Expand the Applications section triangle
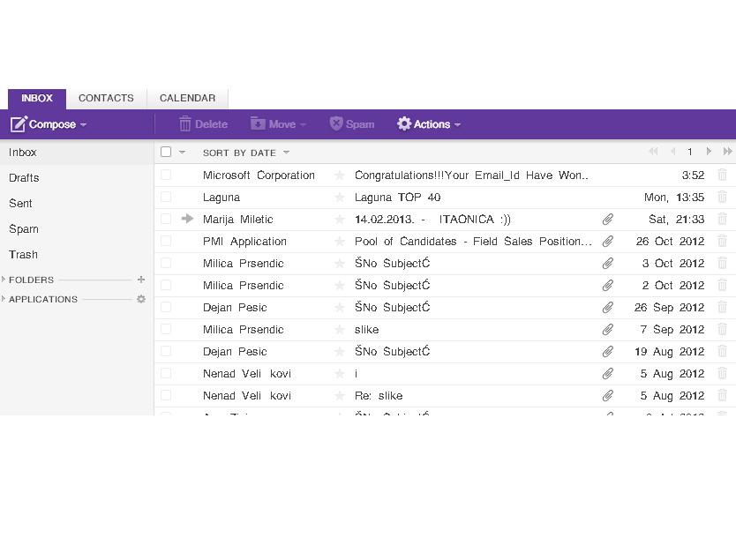Image resolution: width=736 pixels, height=560 pixels. pos(4,299)
